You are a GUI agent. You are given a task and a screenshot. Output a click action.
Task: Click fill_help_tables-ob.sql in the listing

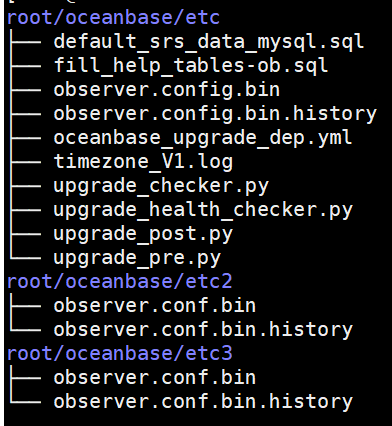(x=191, y=66)
